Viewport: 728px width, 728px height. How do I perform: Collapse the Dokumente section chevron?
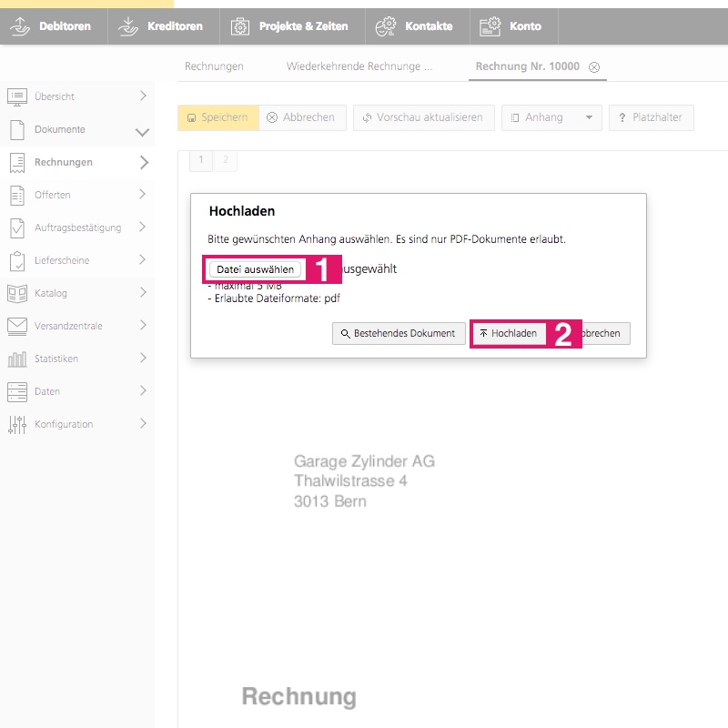pyautogui.click(x=142, y=130)
